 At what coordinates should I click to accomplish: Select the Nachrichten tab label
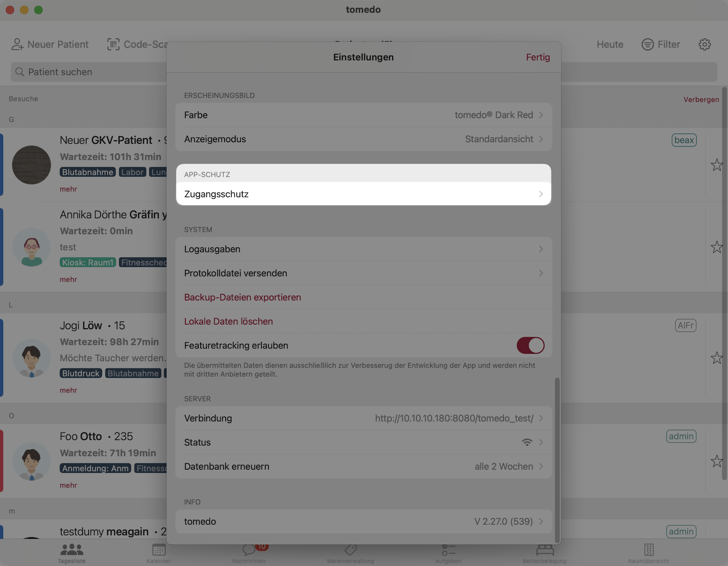249,561
